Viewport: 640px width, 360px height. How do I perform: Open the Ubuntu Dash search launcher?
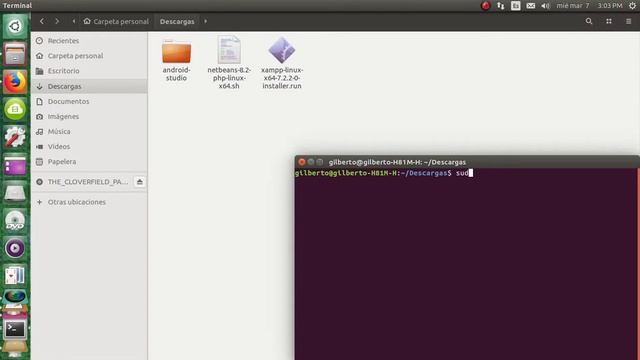pos(15,27)
